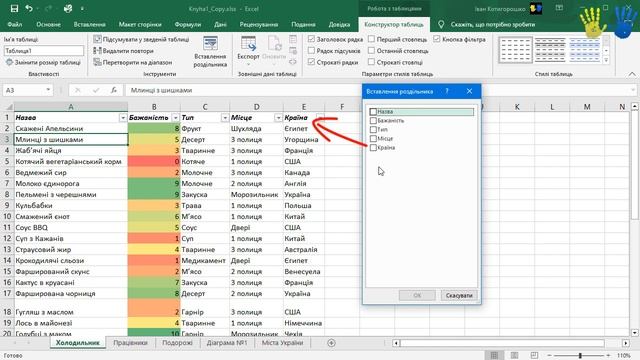Check Назва in the Вставлення роздільника dialog
Screen dimensions: 640x360
pos(373,111)
